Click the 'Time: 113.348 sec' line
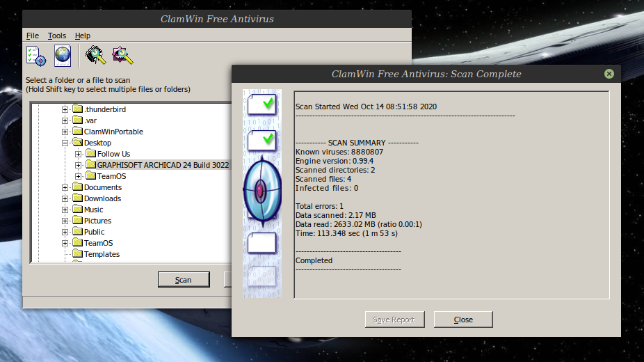This screenshot has height=362, width=644. coord(346,233)
